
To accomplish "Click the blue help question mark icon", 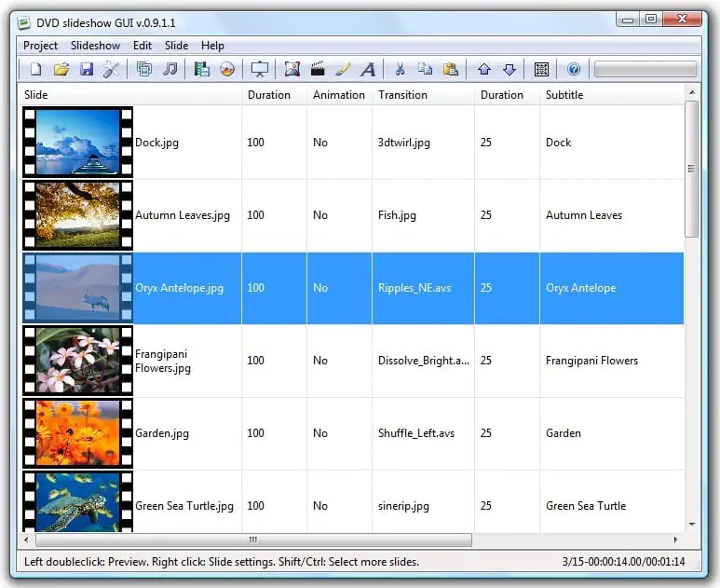I will [574, 69].
